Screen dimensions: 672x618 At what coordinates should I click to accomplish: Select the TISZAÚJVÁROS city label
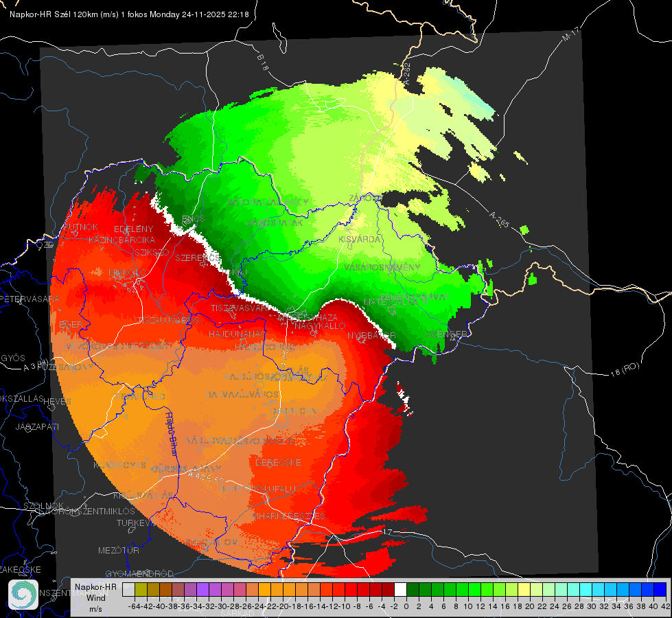click(168, 321)
